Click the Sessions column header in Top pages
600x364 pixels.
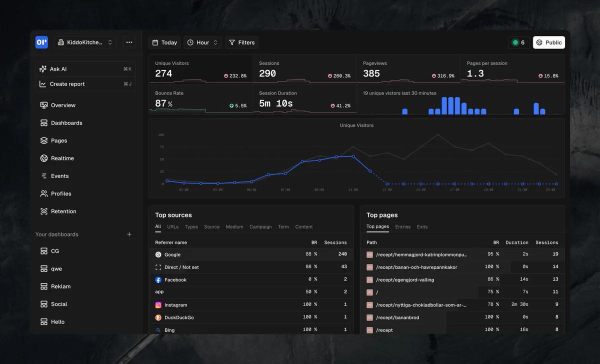click(547, 242)
